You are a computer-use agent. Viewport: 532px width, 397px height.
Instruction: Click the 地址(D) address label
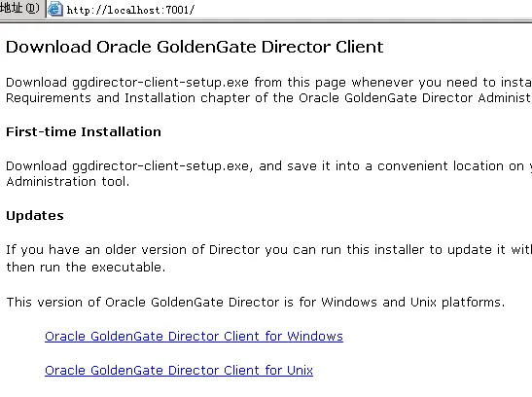point(19,8)
